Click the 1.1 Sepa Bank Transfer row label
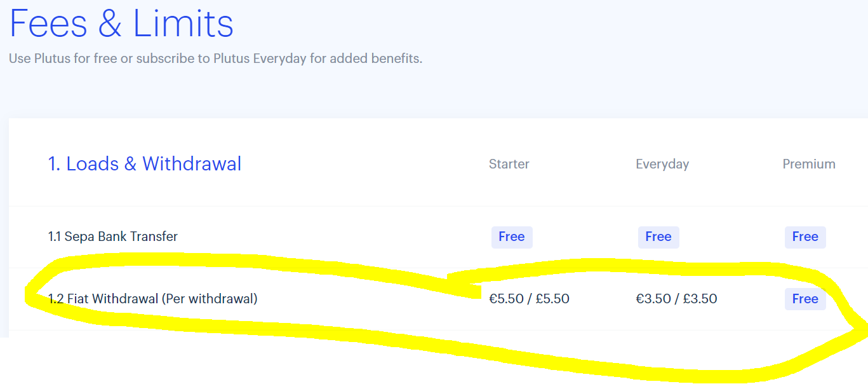 pyautogui.click(x=113, y=237)
